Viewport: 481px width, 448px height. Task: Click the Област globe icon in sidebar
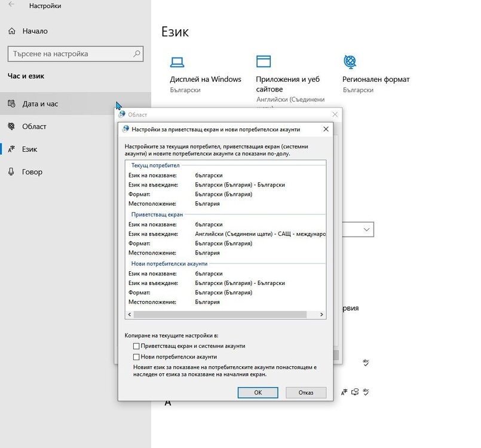[x=11, y=127]
